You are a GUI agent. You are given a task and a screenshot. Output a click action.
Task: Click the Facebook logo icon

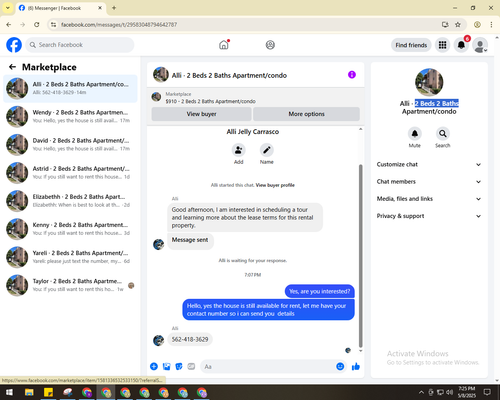coord(14,45)
